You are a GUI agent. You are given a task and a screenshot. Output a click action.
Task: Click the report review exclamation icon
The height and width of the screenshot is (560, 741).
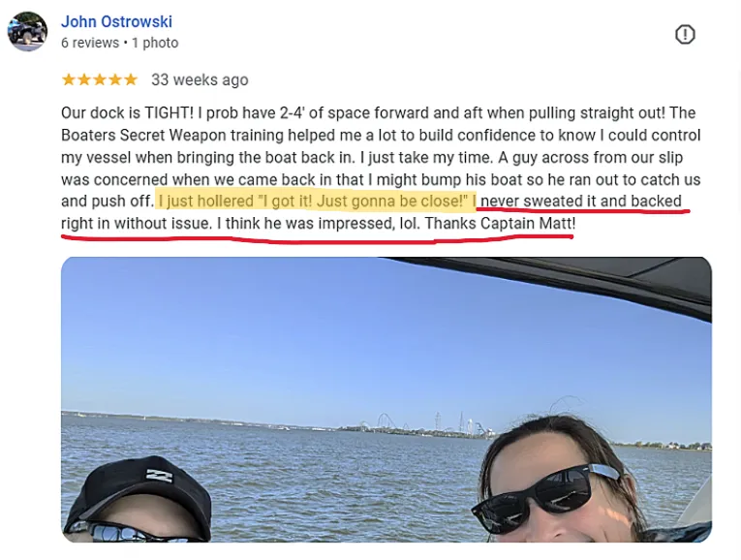(x=685, y=35)
